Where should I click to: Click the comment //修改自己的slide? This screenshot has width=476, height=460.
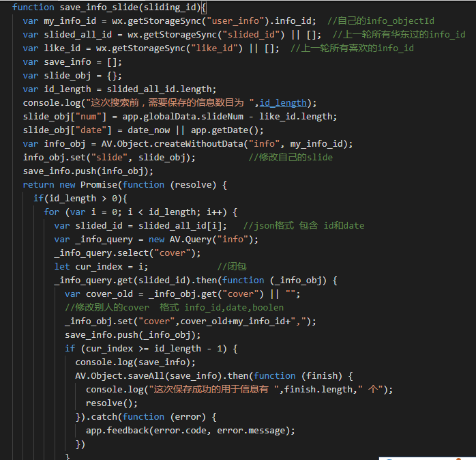(291, 158)
